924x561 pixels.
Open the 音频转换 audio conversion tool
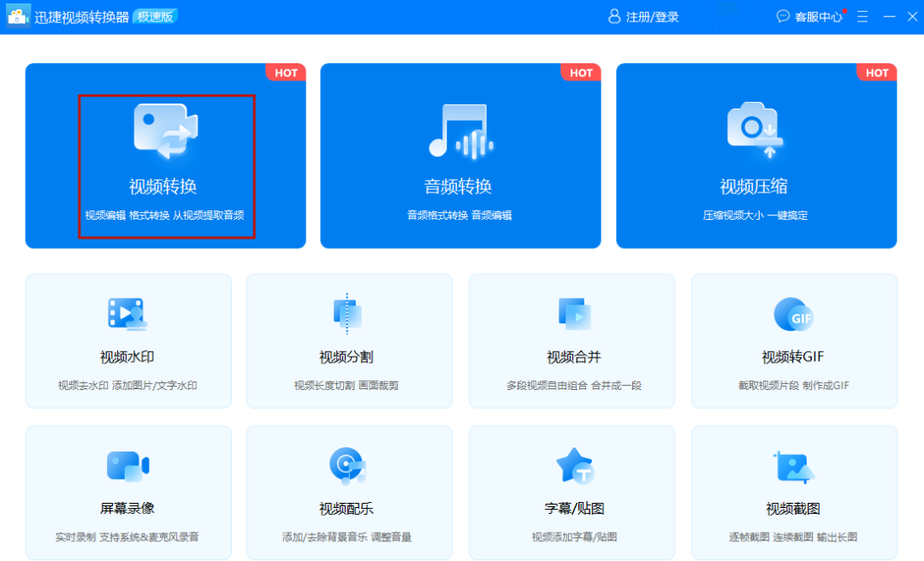click(x=460, y=154)
